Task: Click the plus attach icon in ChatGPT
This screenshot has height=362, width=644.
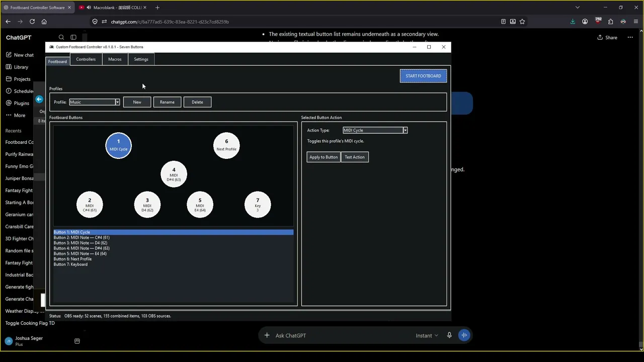Action: (x=267, y=335)
